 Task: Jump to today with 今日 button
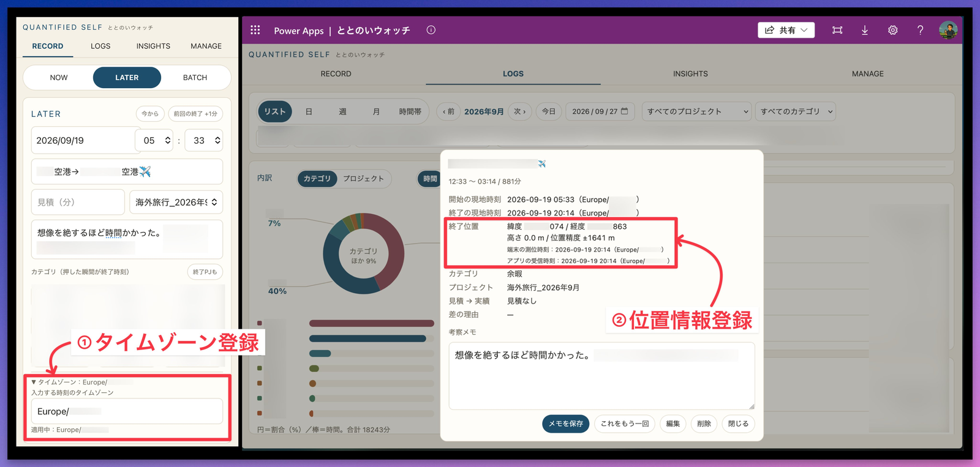point(549,111)
